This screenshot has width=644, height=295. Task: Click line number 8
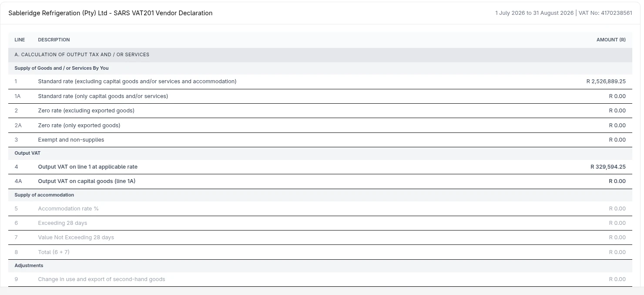[17, 252]
